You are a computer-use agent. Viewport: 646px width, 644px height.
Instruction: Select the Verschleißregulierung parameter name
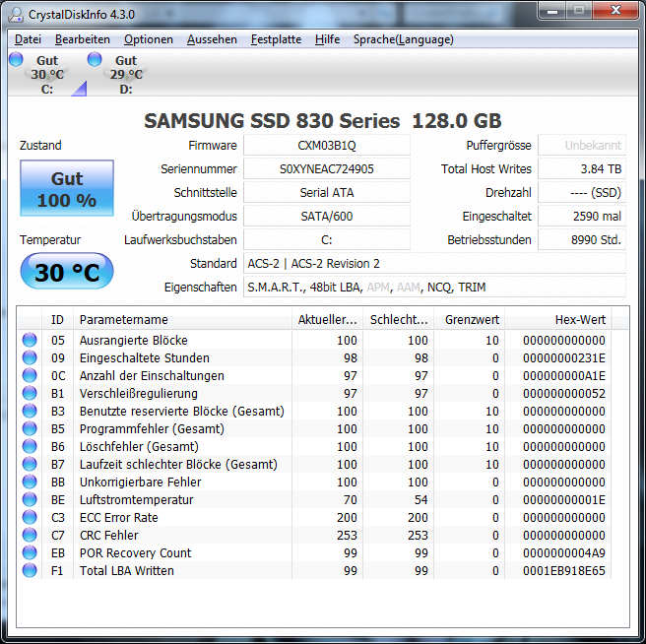click(139, 393)
